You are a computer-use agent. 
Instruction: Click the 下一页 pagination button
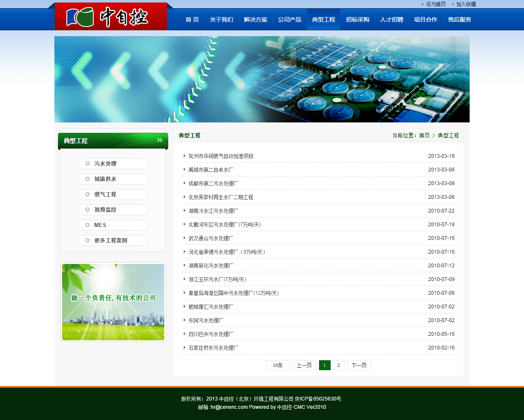[359, 365]
